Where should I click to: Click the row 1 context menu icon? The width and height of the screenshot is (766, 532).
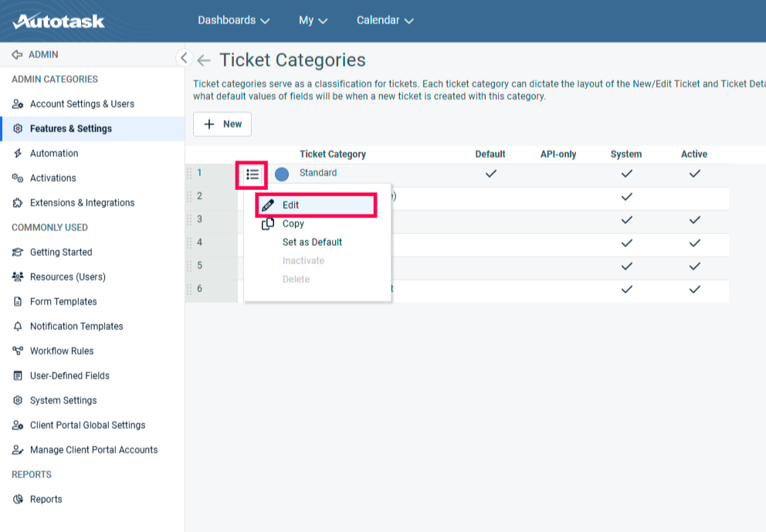click(252, 175)
